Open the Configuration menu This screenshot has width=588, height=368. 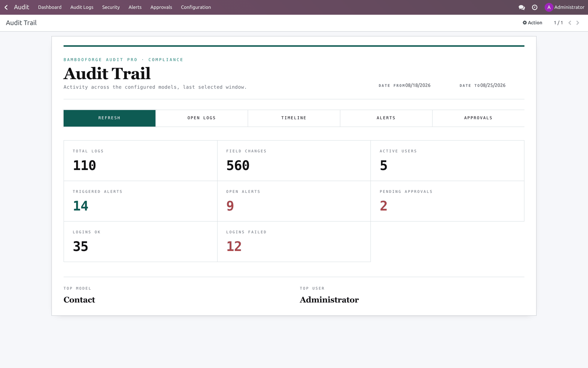196,7
